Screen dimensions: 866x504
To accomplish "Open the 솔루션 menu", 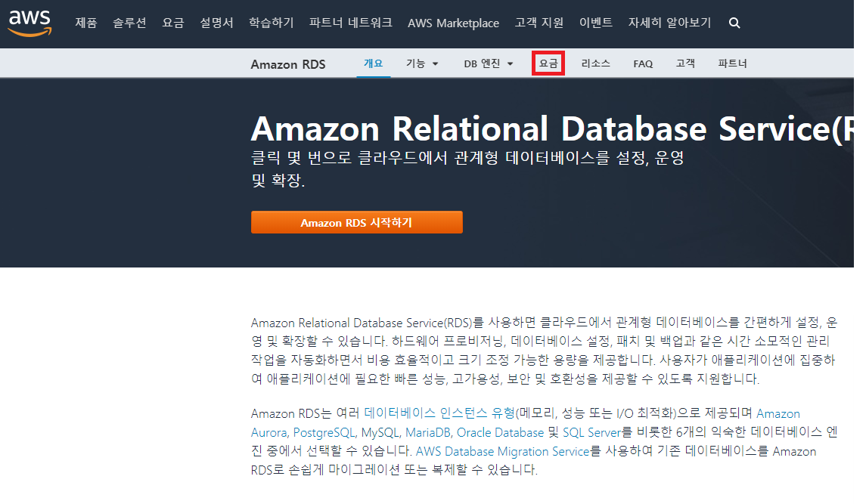I will pyautogui.click(x=129, y=23).
